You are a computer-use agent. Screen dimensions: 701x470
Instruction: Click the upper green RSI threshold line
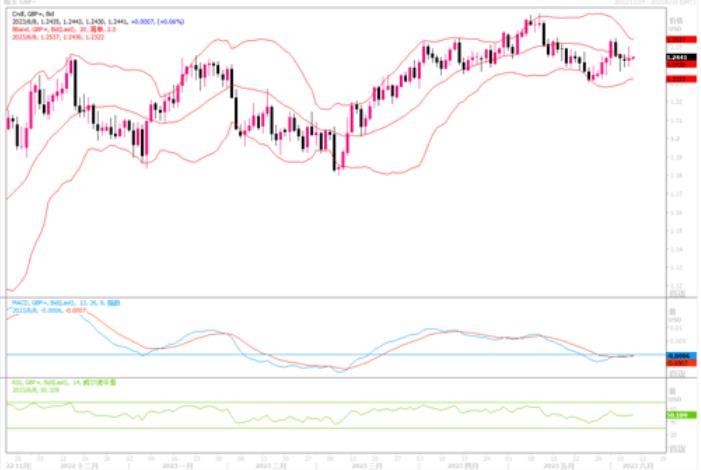(x=300, y=402)
